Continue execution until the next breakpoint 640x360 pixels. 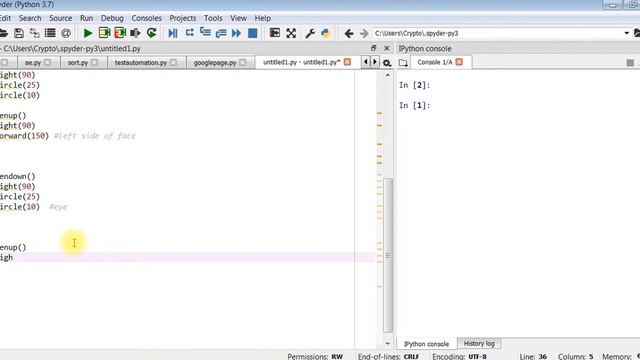(236, 33)
